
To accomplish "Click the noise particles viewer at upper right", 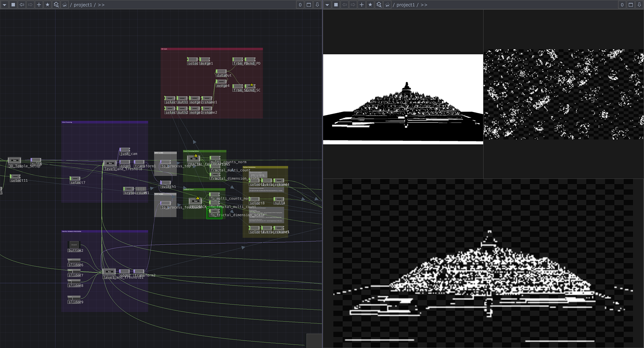I will [x=563, y=94].
